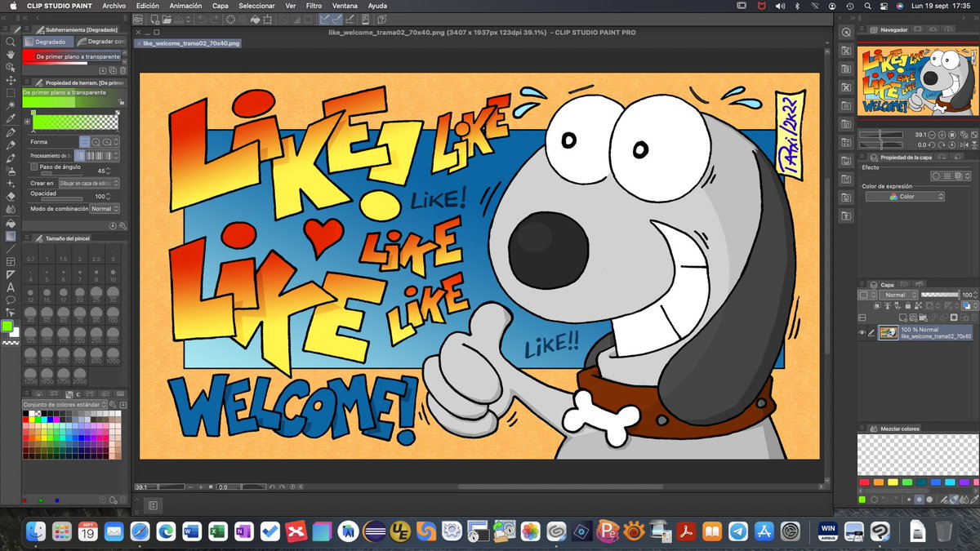Screen dimensions: 980x551
Task: Select the Move layer tool
Action: click(11, 80)
